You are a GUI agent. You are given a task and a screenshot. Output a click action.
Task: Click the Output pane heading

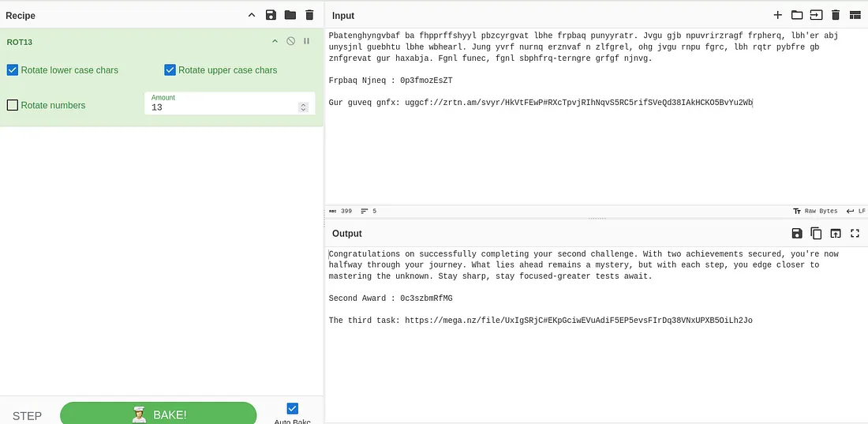[347, 234]
